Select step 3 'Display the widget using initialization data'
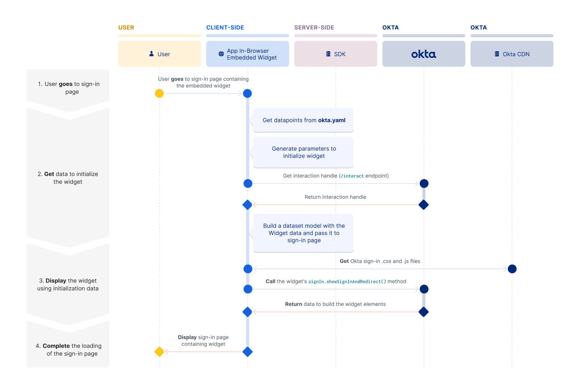 (68, 284)
